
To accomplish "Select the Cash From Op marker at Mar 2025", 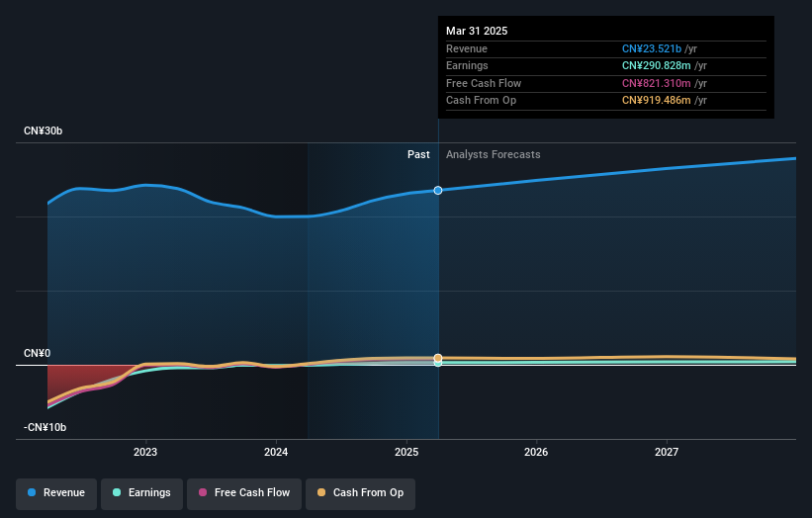I will point(438,358).
